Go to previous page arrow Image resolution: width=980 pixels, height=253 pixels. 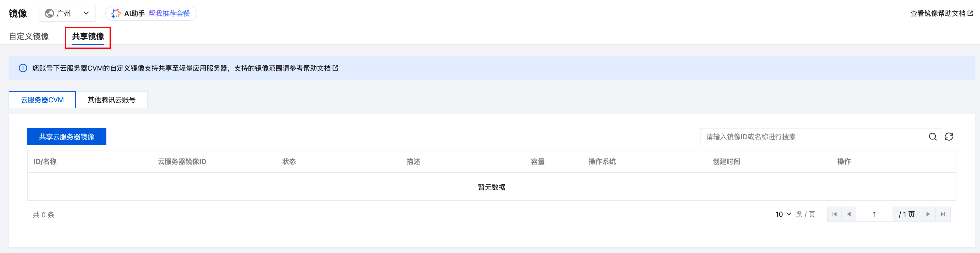pos(849,214)
